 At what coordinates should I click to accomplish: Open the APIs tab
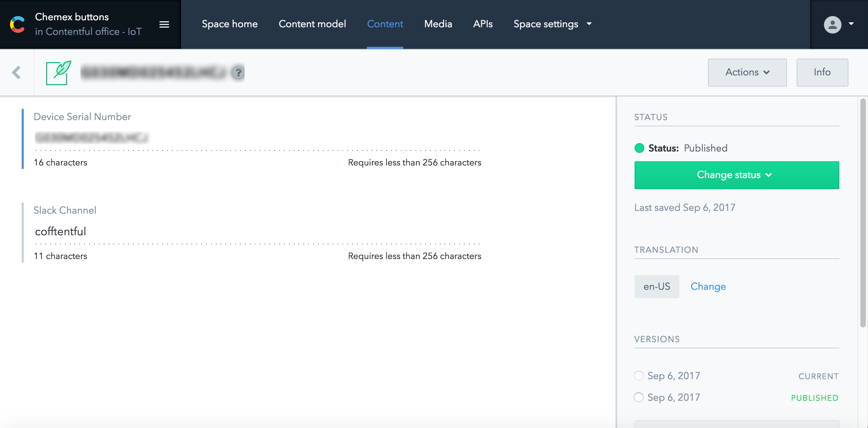coord(483,24)
